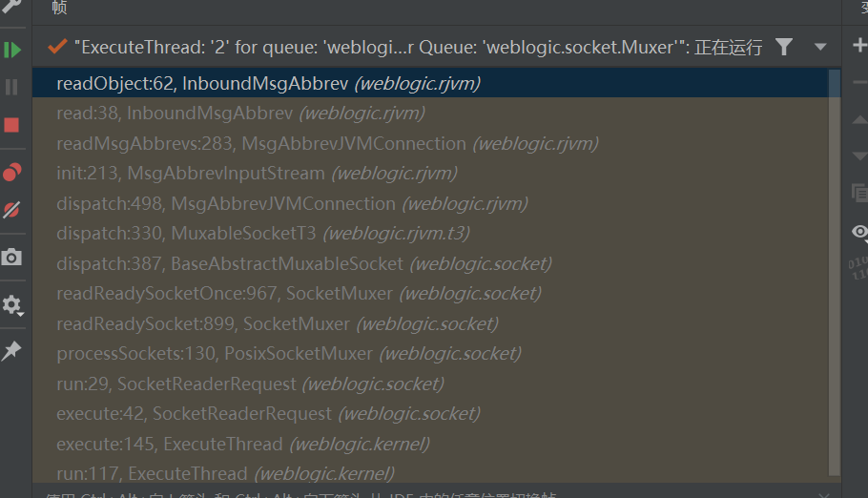Close the hint bar with X
868x498 pixels.
[824, 495]
